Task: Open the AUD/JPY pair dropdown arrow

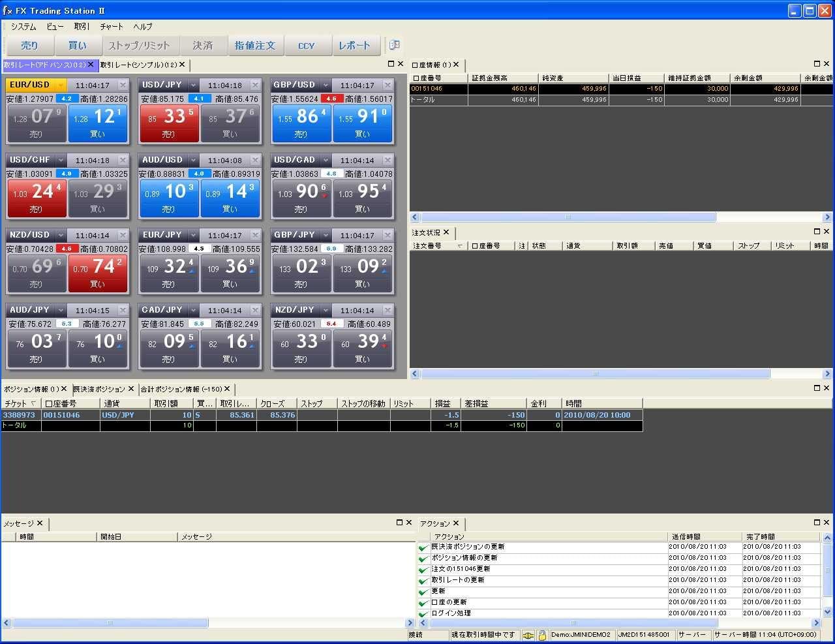Action: [61, 310]
